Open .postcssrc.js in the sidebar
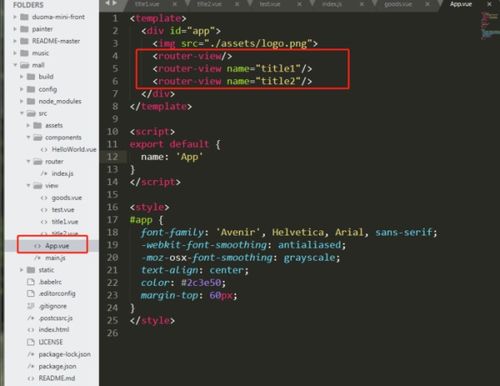The image size is (500, 386). (x=55, y=318)
